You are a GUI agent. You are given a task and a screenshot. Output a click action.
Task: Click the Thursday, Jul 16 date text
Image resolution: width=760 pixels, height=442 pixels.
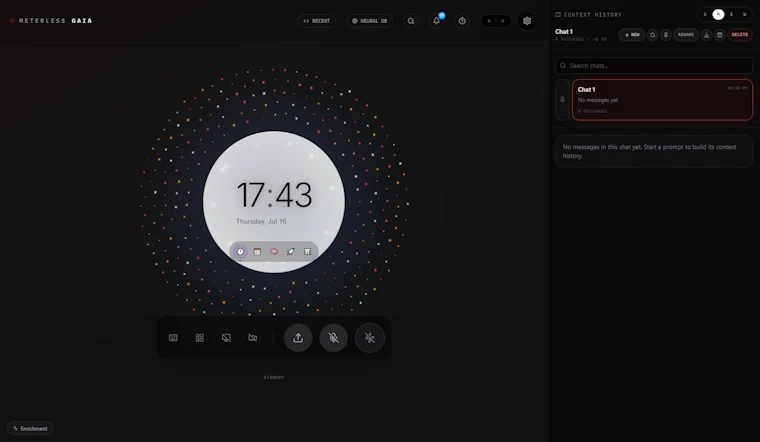point(261,221)
